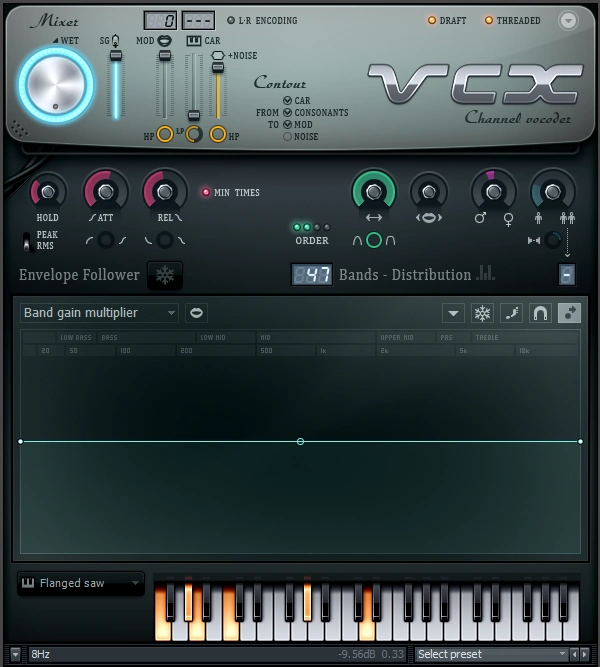The height and width of the screenshot is (667, 600).
Task: Click the single/double voices unison knob
Action: [x=553, y=192]
